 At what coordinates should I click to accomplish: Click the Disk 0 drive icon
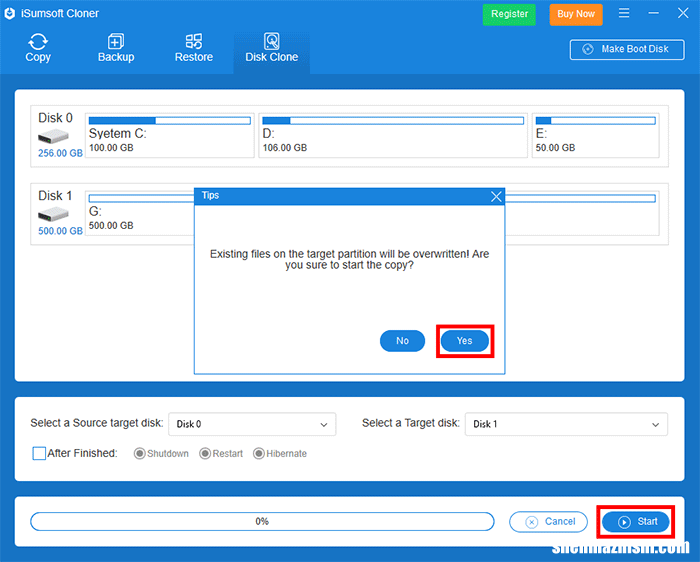coord(53,136)
